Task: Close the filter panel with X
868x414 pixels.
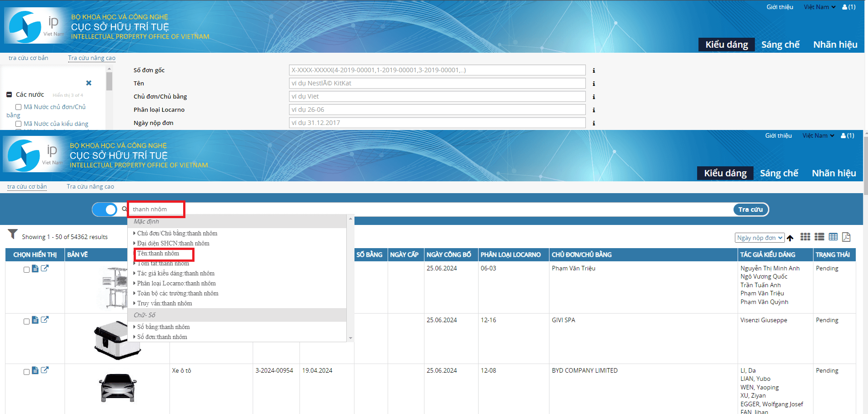Action: point(89,83)
